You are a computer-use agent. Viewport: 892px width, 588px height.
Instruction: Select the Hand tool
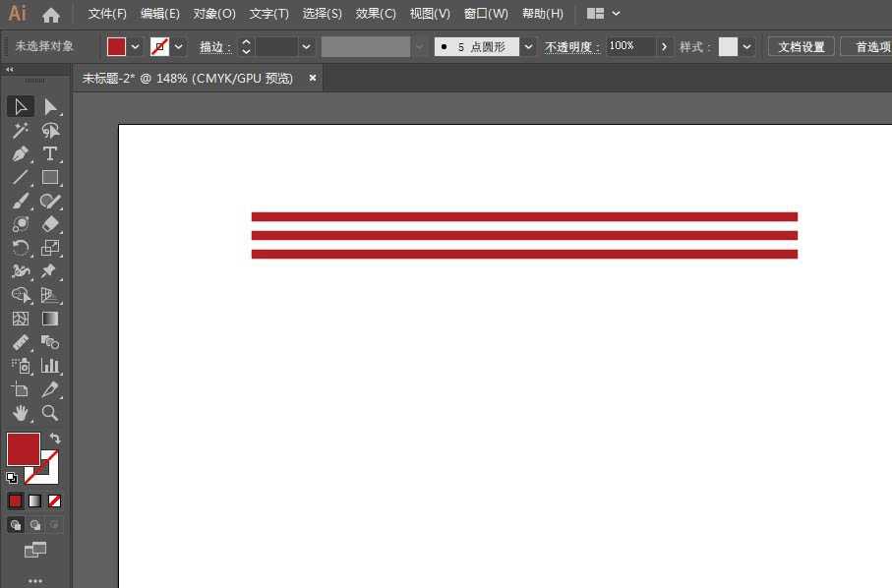[20, 413]
